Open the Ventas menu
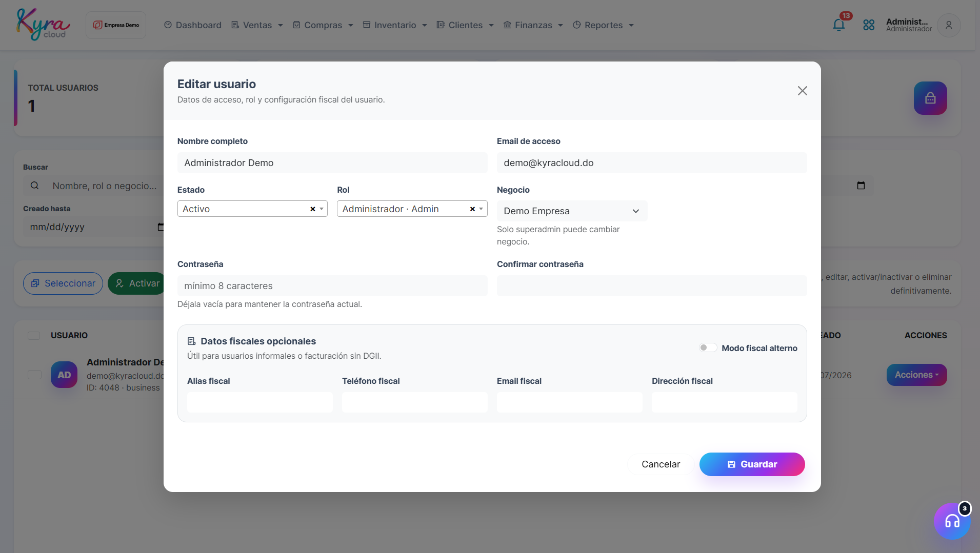Image resolution: width=980 pixels, height=553 pixels. [x=257, y=25]
